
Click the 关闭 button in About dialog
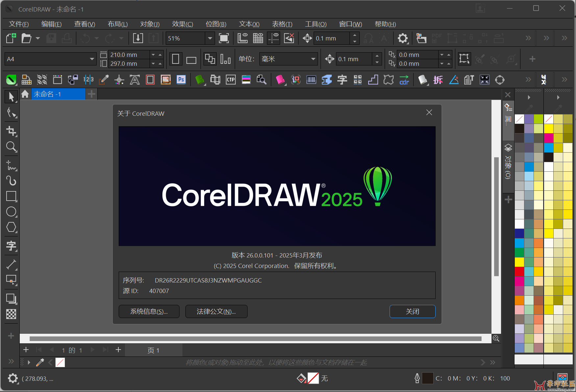point(412,311)
